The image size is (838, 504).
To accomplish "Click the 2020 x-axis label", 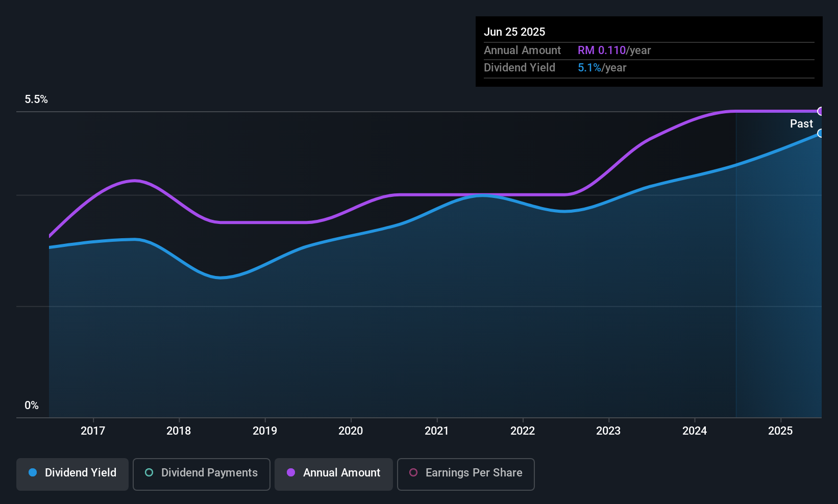I will click(351, 431).
